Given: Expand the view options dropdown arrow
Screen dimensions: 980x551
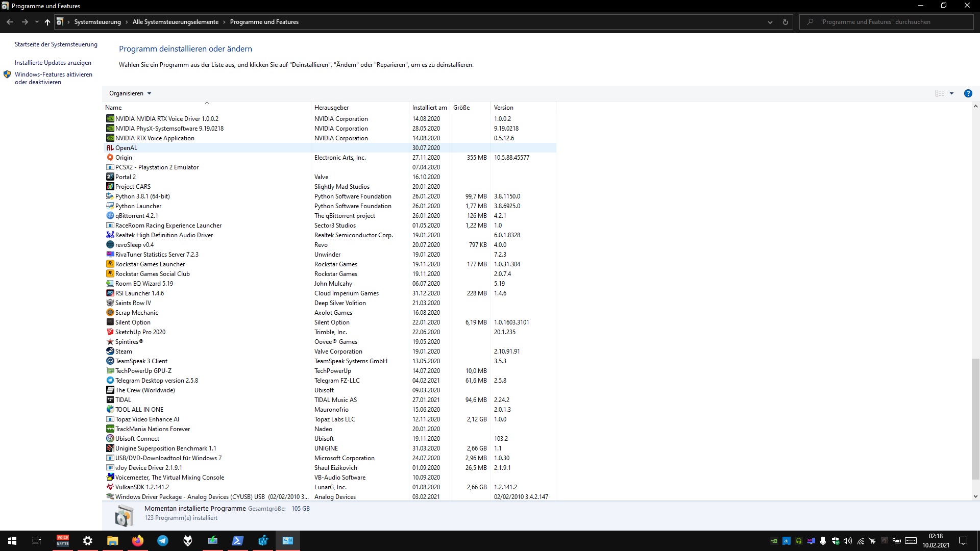Looking at the screenshot, I should [x=951, y=93].
